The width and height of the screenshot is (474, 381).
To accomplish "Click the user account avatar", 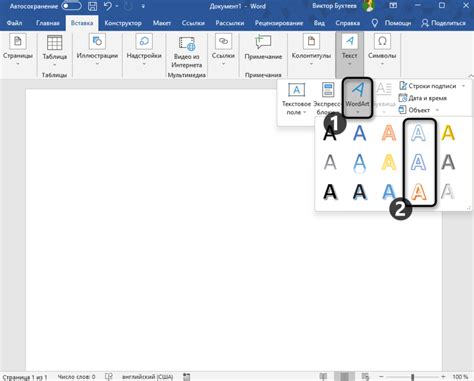I will (368, 6).
